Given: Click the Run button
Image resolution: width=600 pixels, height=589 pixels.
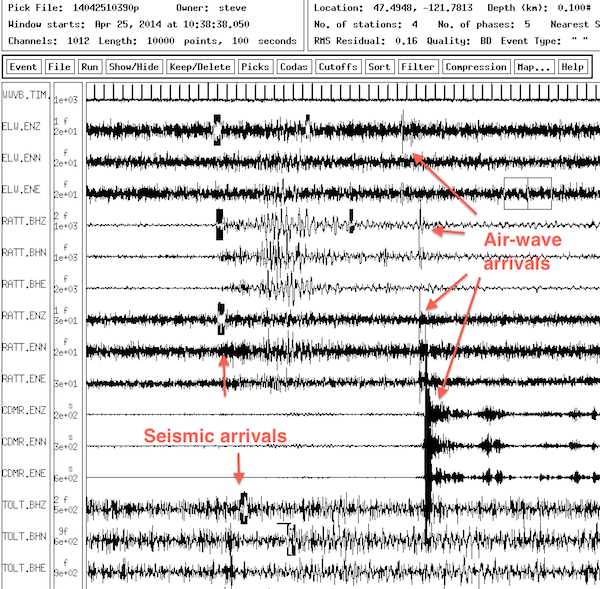Looking at the screenshot, I should pyautogui.click(x=90, y=67).
